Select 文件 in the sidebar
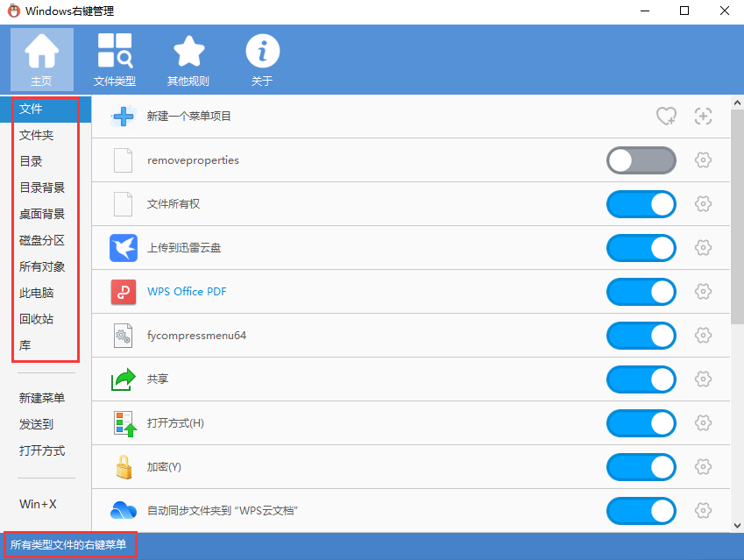Viewport: 744px width, 560px height. pyautogui.click(x=46, y=110)
